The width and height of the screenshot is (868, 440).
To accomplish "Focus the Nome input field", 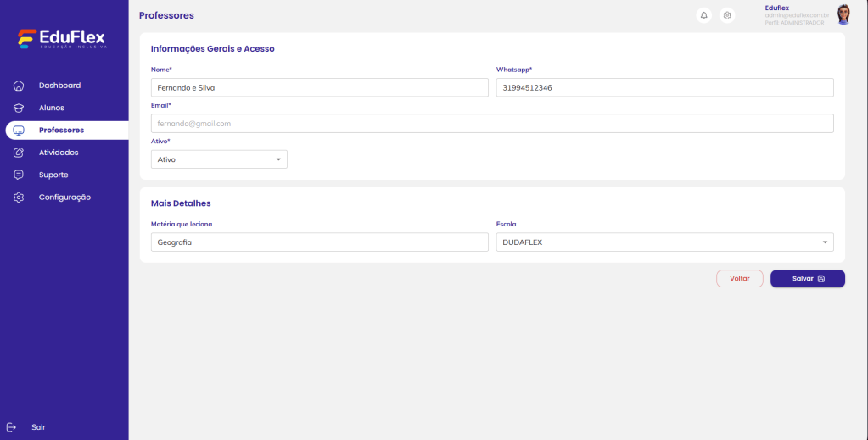I will (x=319, y=87).
